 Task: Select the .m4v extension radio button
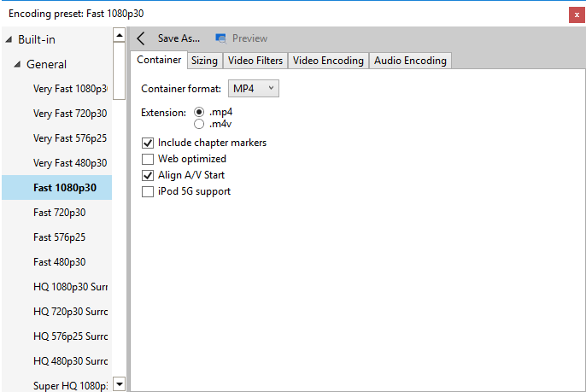click(199, 124)
